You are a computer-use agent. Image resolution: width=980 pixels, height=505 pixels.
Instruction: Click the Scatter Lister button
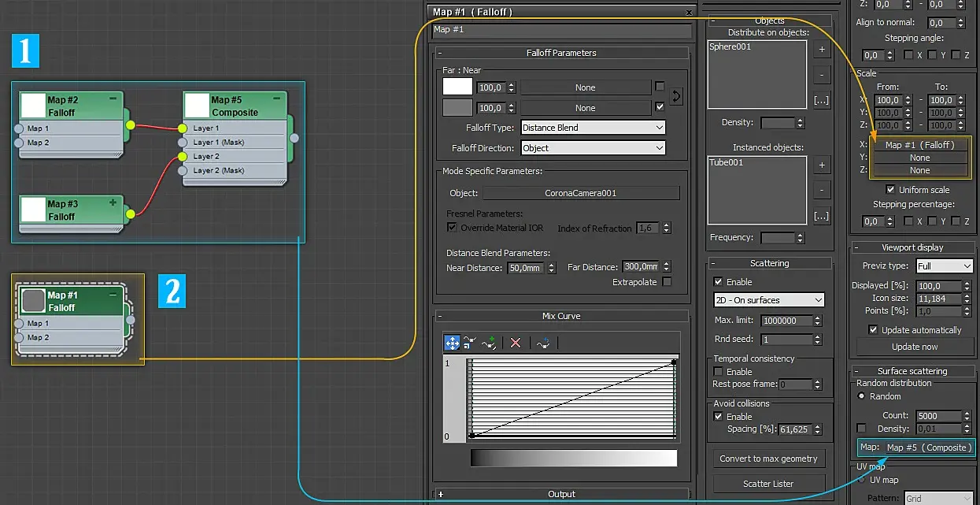[x=768, y=484]
